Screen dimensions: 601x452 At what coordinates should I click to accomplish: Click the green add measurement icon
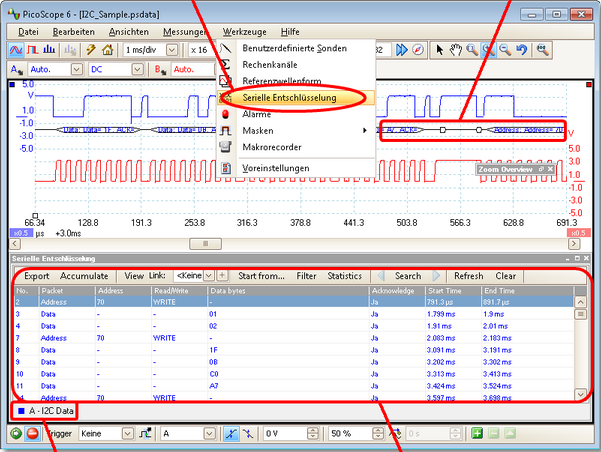click(477, 434)
